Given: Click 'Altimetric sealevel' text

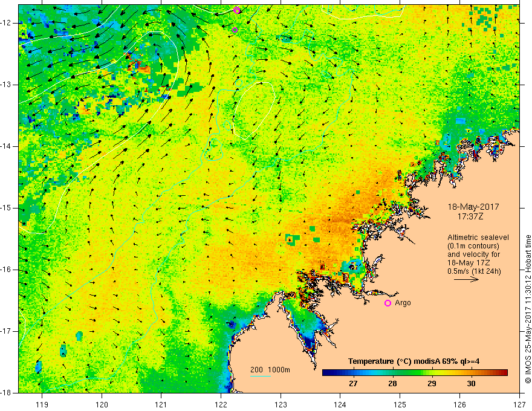Looking at the screenshot, I should pyautogui.click(x=478, y=238).
